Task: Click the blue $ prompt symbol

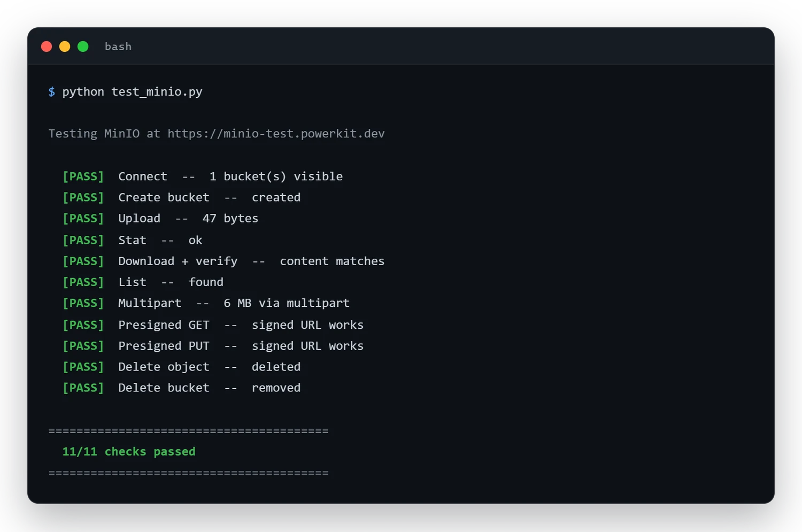Action: click(x=52, y=91)
